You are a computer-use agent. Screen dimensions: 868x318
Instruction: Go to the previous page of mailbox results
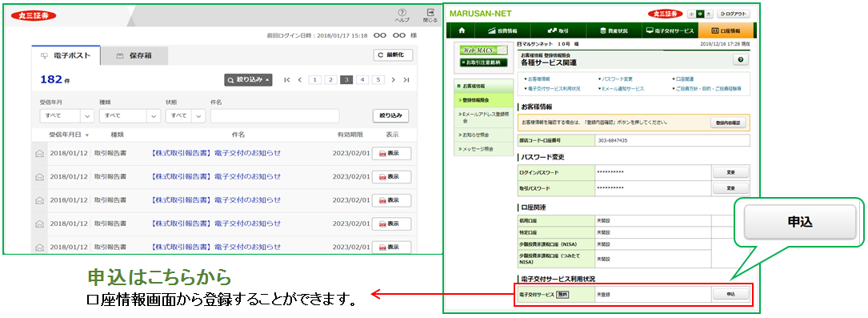[299, 80]
